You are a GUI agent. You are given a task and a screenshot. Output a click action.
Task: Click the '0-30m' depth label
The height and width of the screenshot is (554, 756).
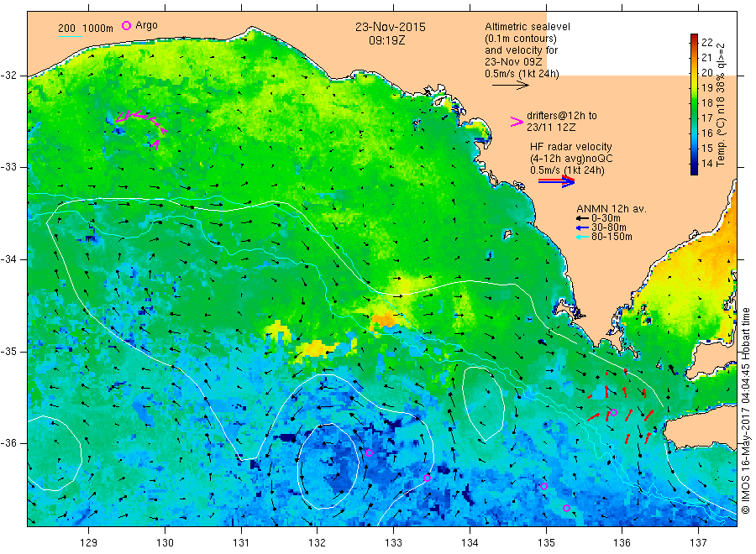tap(606, 218)
